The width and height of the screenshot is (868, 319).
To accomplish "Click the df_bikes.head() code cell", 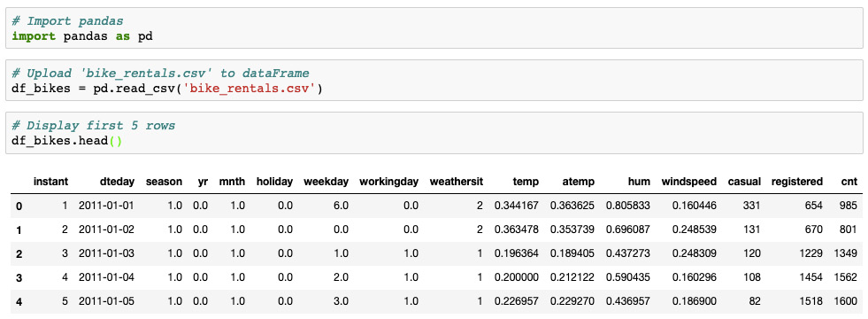I will point(434,133).
